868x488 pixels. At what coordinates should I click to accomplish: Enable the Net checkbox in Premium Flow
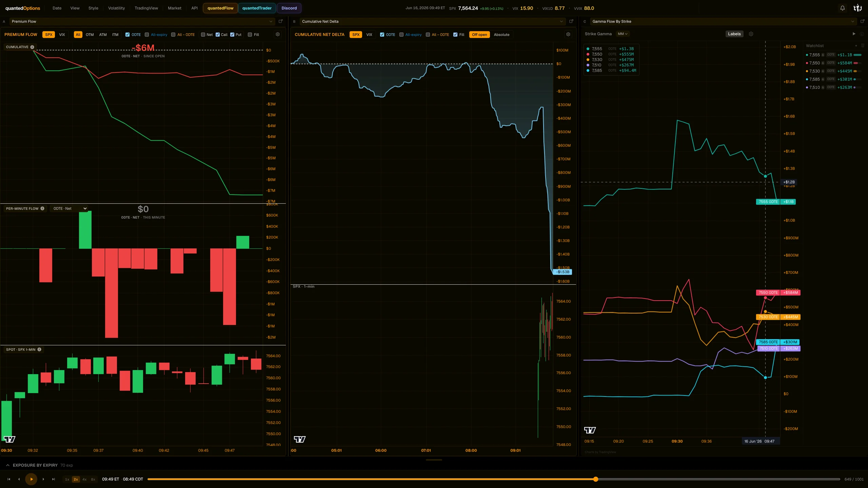click(x=203, y=35)
